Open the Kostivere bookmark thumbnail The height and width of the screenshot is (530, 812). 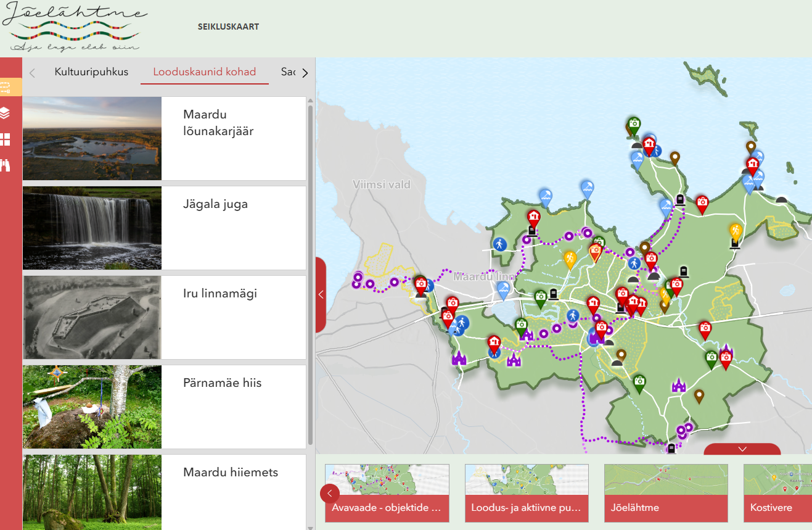pyautogui.click(x=777, y=493)
